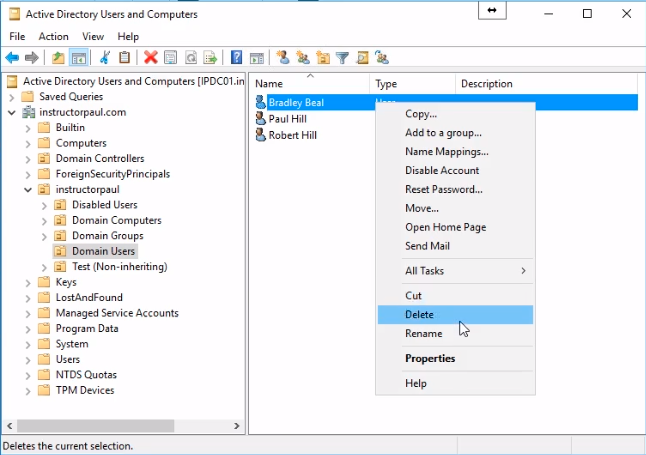Expand the Domain Controllers node
This screenshot has width=646, height=455.
point(28,159)
